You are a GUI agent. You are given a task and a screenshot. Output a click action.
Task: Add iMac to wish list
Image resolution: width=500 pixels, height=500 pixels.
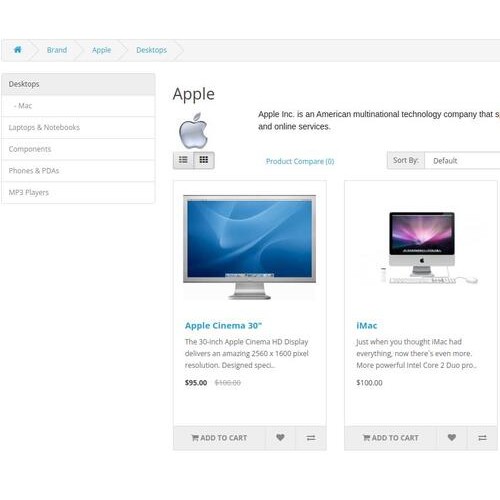[452, 438]
